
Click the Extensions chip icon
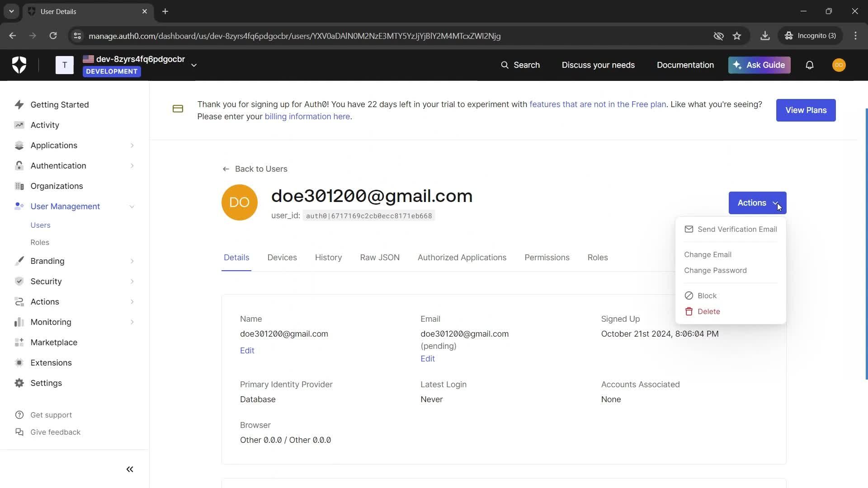tap(19, 363)
